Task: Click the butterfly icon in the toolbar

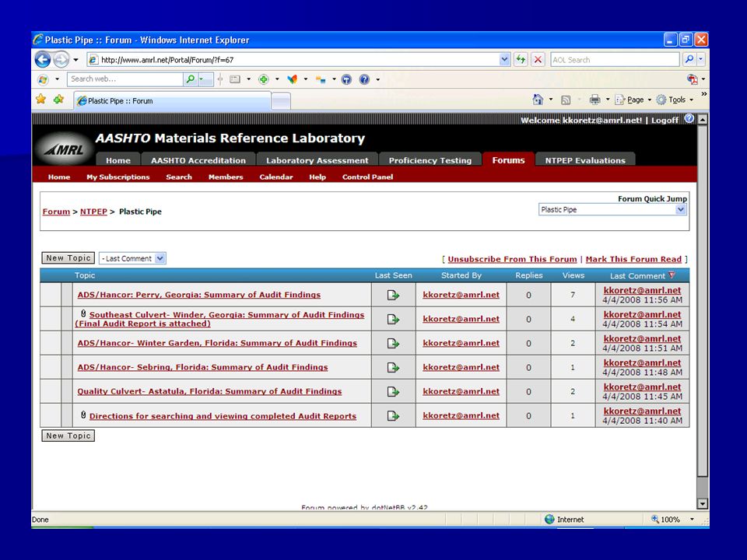Action: pos(293,79)
